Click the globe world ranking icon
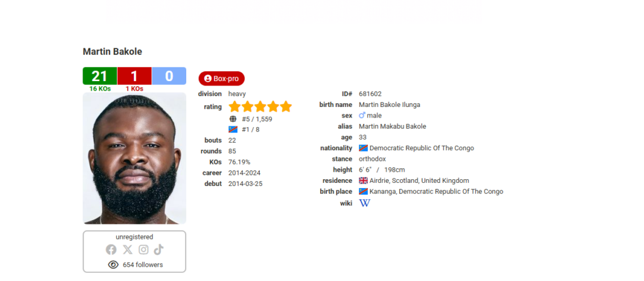 tap(233, 119)
